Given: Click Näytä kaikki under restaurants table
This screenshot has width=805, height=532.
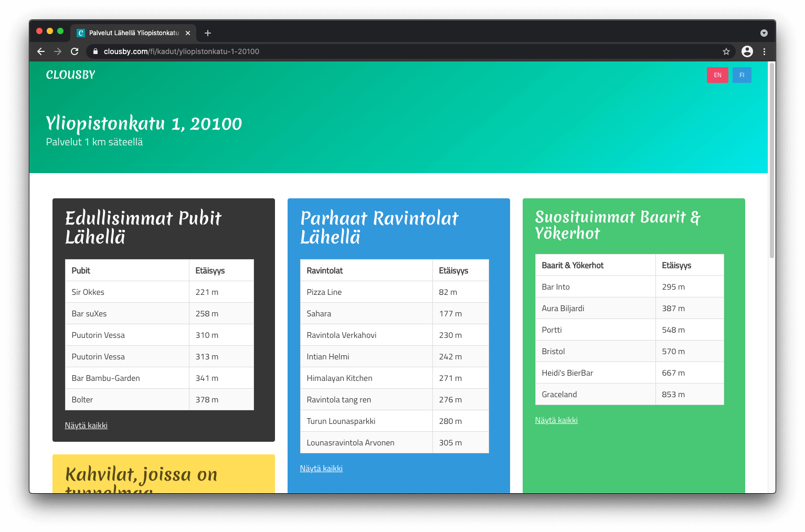Looking at the screenshot, I should click(321, 469).
